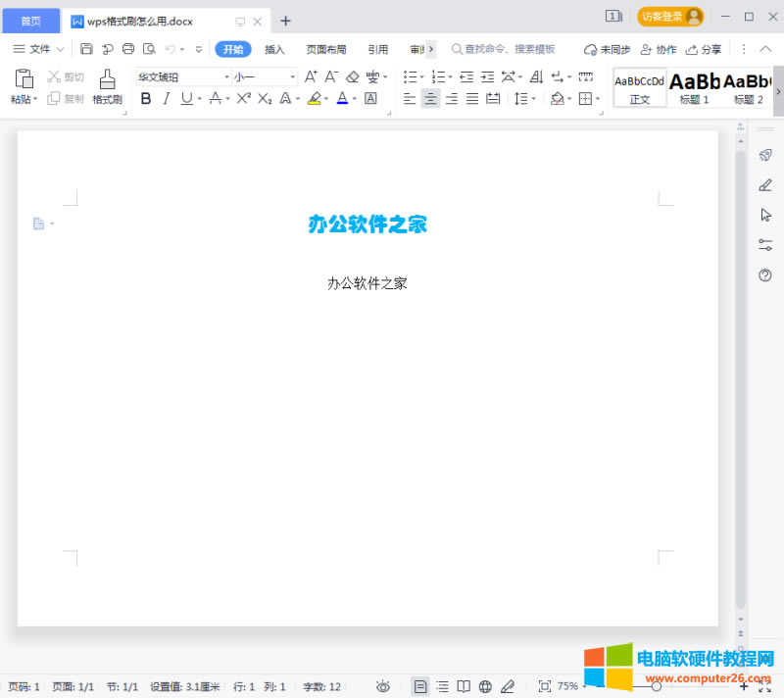This screenshot has height=698, width=784.
Task: Toggle center alignment for paragraph
Action: [430, 98]
